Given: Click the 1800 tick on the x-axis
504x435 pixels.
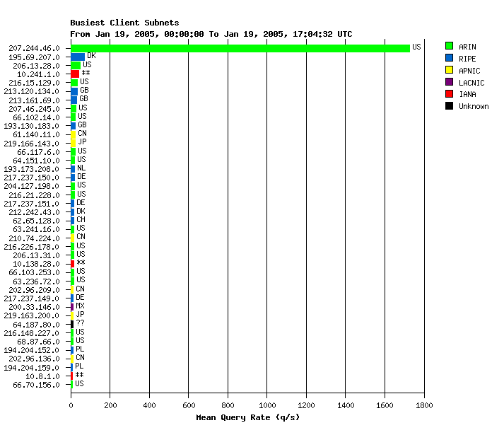Looking at the screenshot, I should 423,405.
